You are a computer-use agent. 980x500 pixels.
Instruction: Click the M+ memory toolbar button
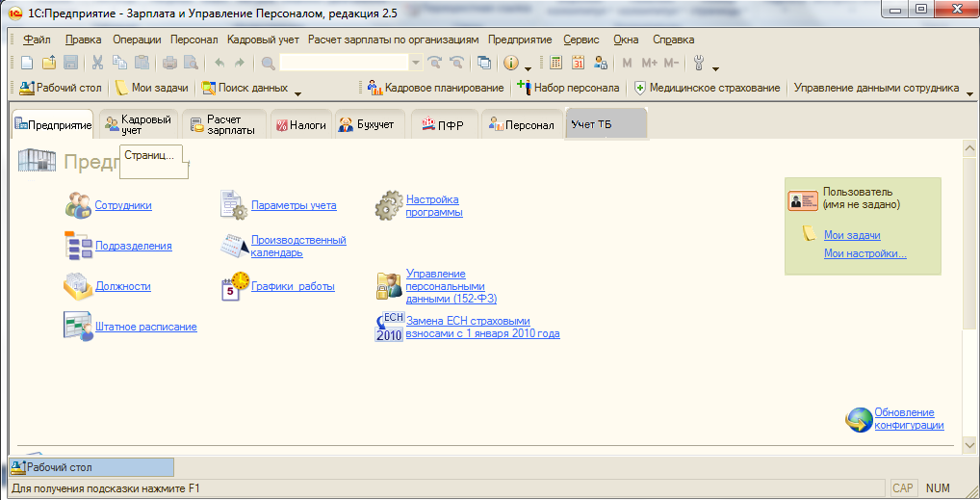[650, 63]
